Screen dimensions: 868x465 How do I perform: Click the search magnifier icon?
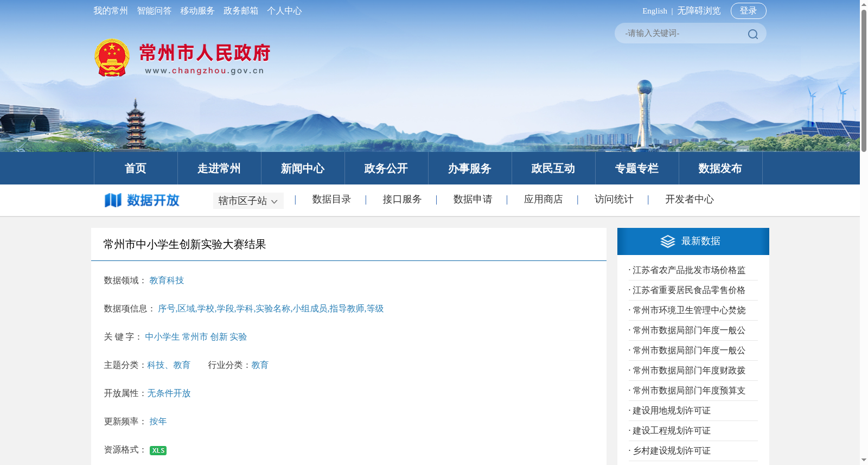pyautogui.click(x=752, y=34)
